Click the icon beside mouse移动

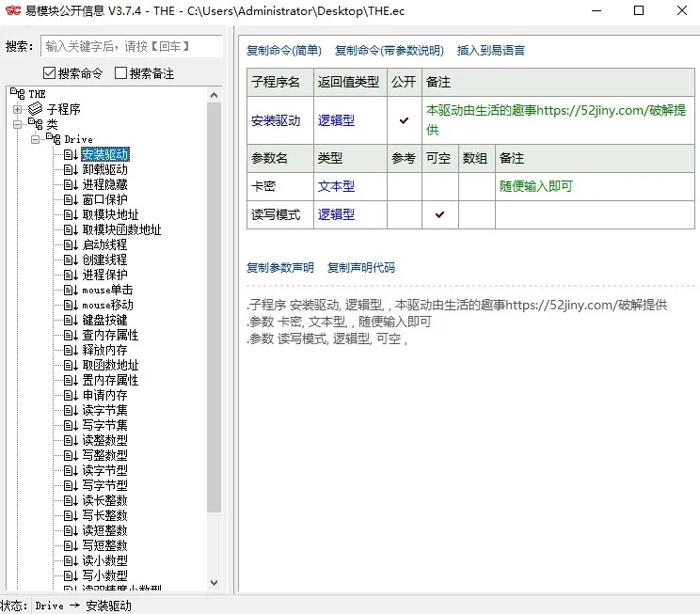[71, 305]
